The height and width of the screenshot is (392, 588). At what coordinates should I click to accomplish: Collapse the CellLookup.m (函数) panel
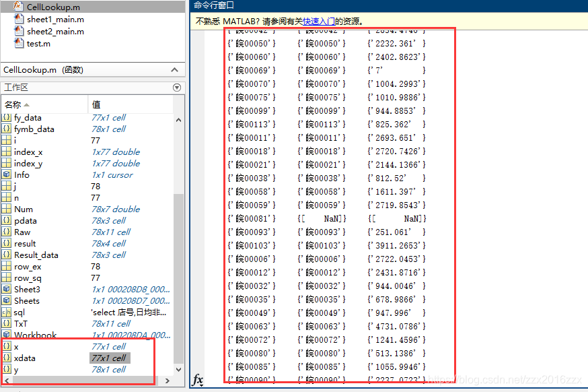pyautogui.click(x=174, y=70)
